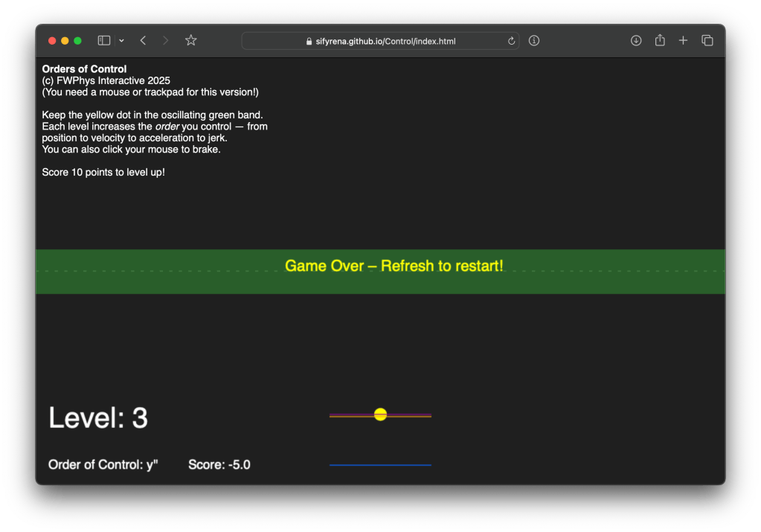
Task: Expand the dropdown chevron beside the sidebar button
Action: click(x=121, y=41)
